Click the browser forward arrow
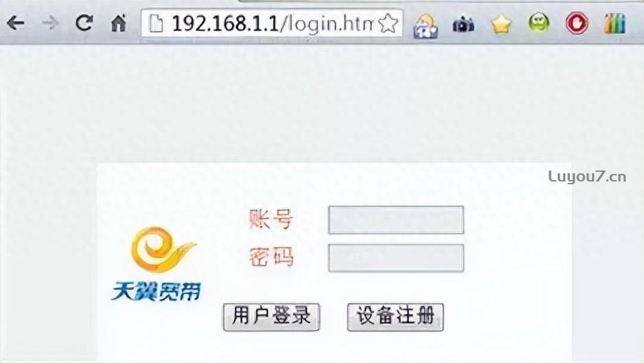644x363 pixels. [x=50, y=23]
